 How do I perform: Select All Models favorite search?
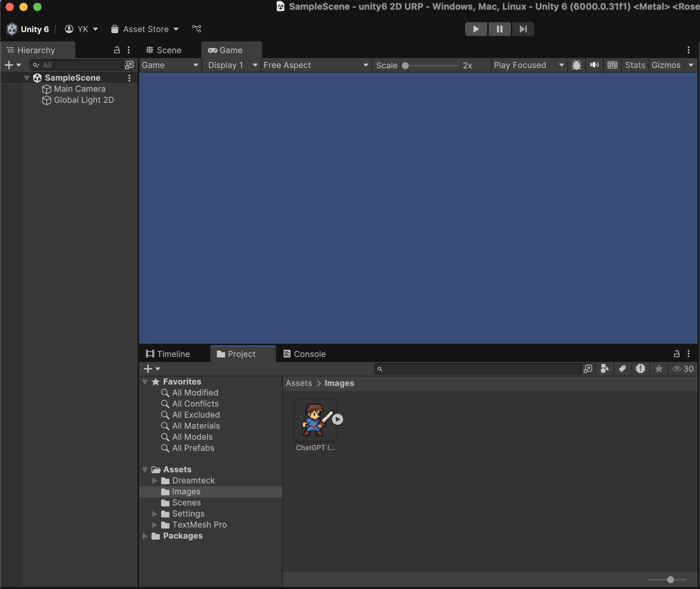point(187,437)
